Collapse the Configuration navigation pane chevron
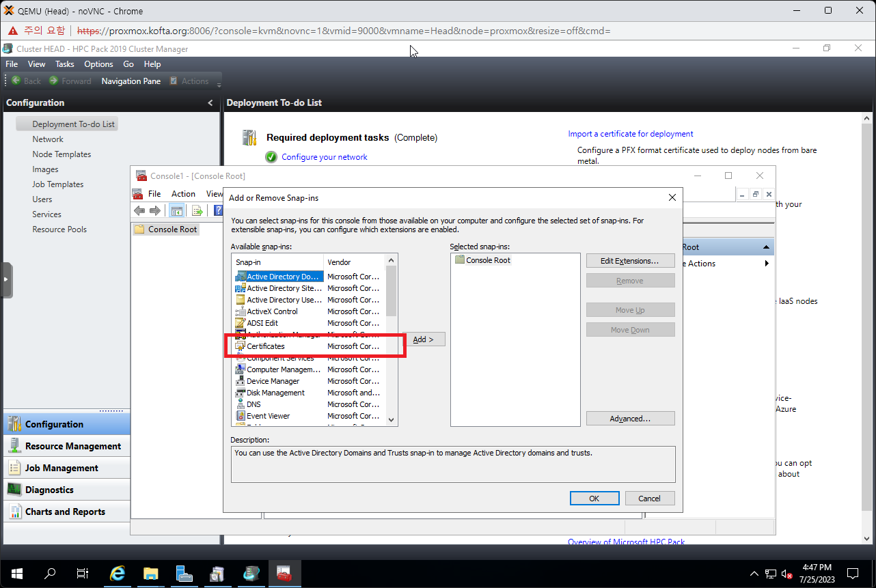The image size is (876, 588). [x=210, y=103]
